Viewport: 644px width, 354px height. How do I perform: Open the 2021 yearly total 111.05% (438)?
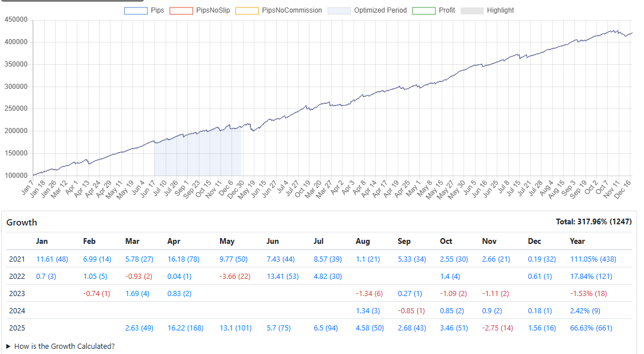pyautogui.click(x=593, y=259)
